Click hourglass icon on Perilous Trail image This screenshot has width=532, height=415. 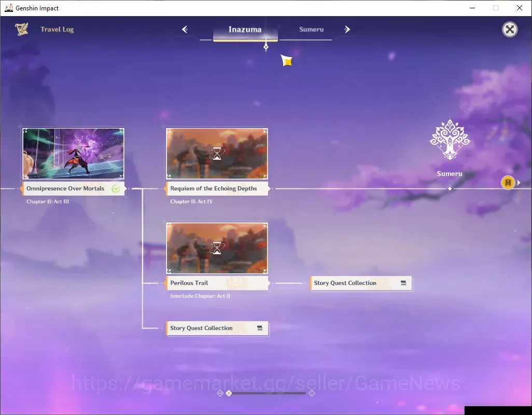click(x=217, y=248)
